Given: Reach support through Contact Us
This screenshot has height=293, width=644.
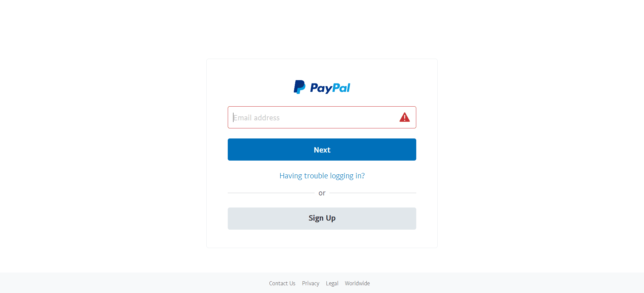Looking at the screenshot, I should pyautogui.click(x=282, y=283).
